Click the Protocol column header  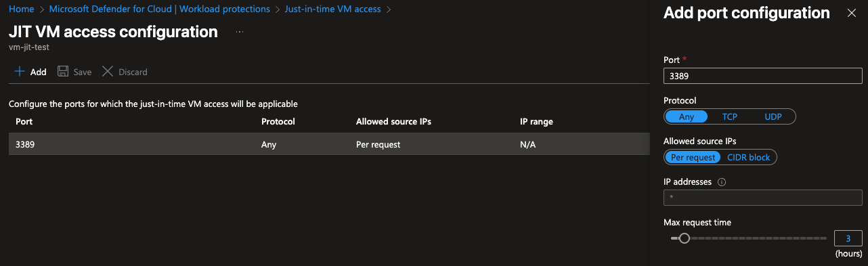[278, 122]
